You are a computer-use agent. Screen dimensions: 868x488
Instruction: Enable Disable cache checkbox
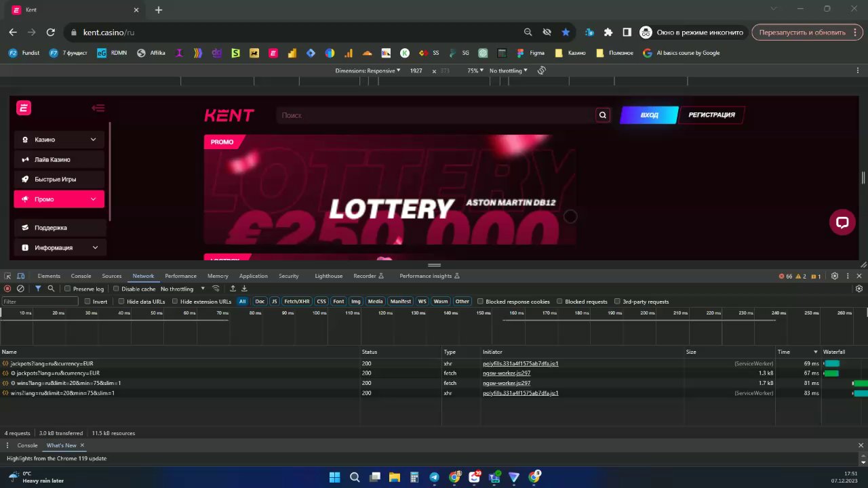pos(116,289)
